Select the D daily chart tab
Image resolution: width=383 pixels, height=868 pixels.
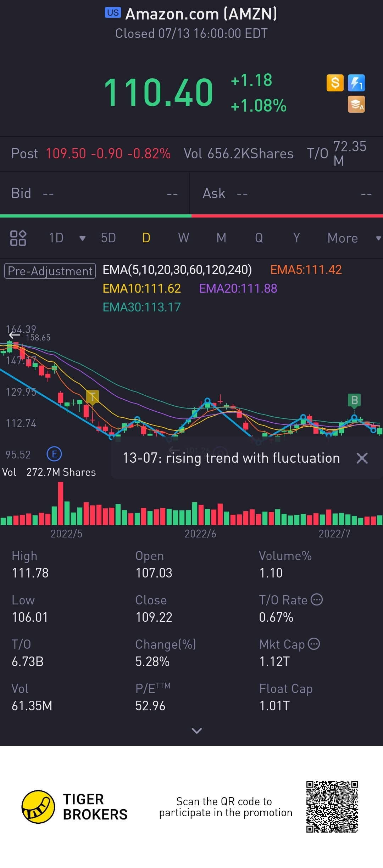coord(146,238)
